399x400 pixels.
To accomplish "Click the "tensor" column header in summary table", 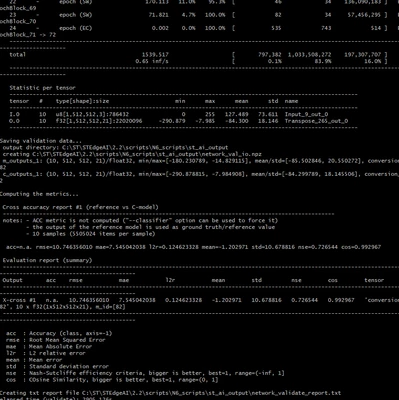I will pos(374,280).
